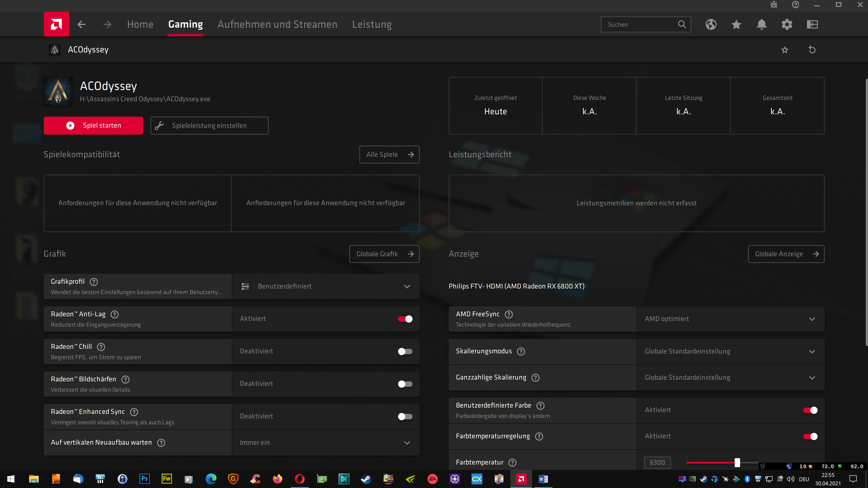
Task: Enable the Radeon Chill toggle
Action: click(405, 351)
